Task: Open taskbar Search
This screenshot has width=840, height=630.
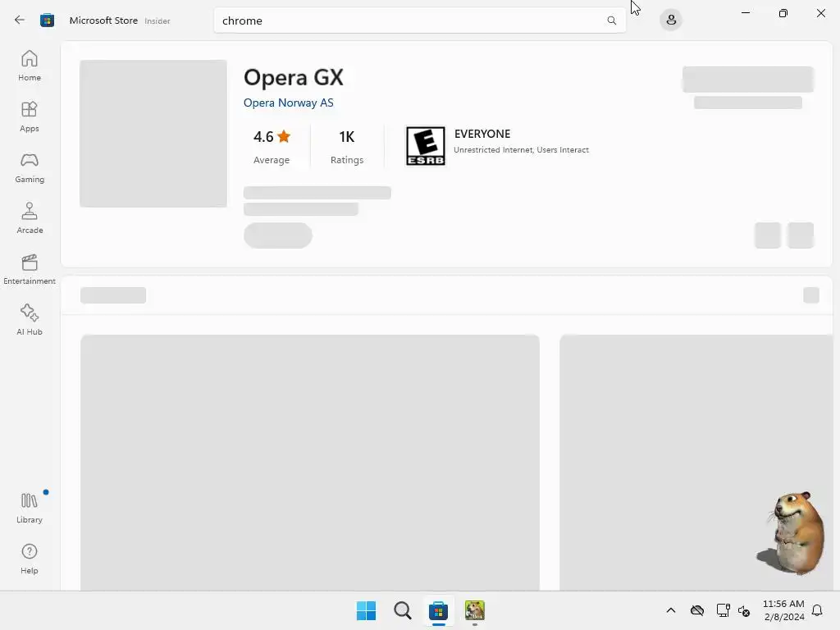Action: (402, 610)
